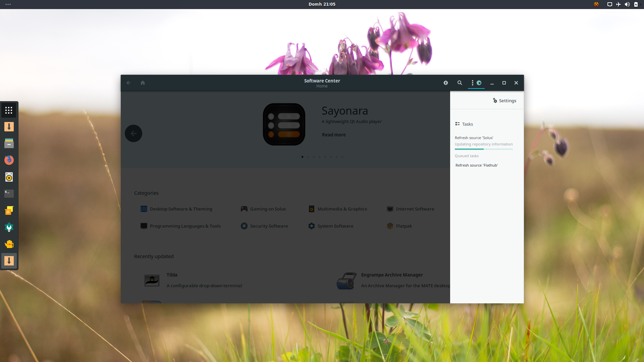Launch top Software Center icon in dock
The width and height of the screenshot is (644, 362).
click(9, 127)
